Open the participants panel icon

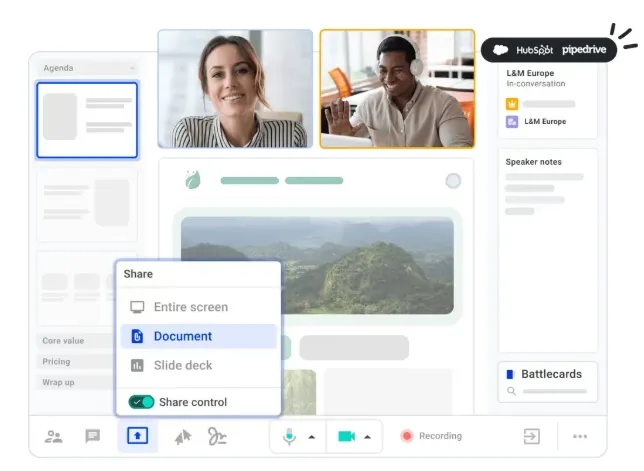tap(53, 437)
